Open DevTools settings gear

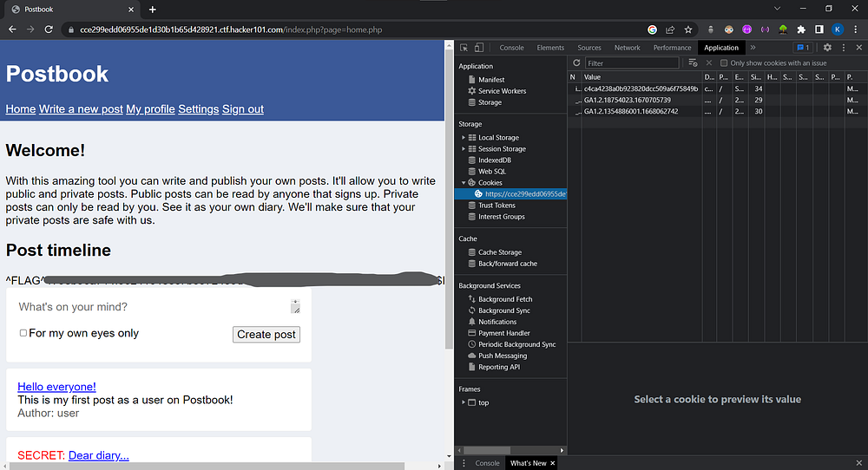[827, 48]
